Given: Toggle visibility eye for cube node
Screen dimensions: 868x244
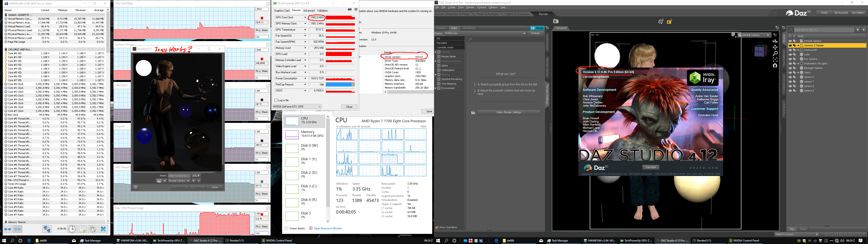Looking at the screenshot, I should (790, 54).
